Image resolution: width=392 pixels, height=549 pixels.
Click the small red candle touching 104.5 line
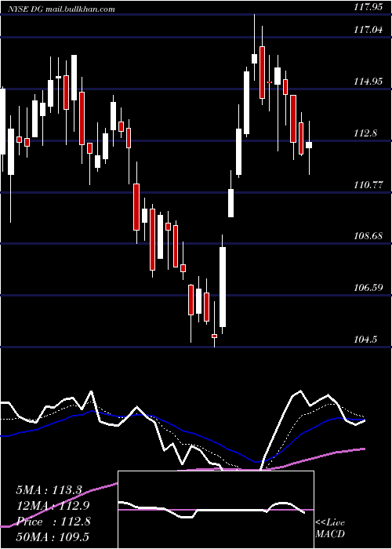tap(214, 336)
